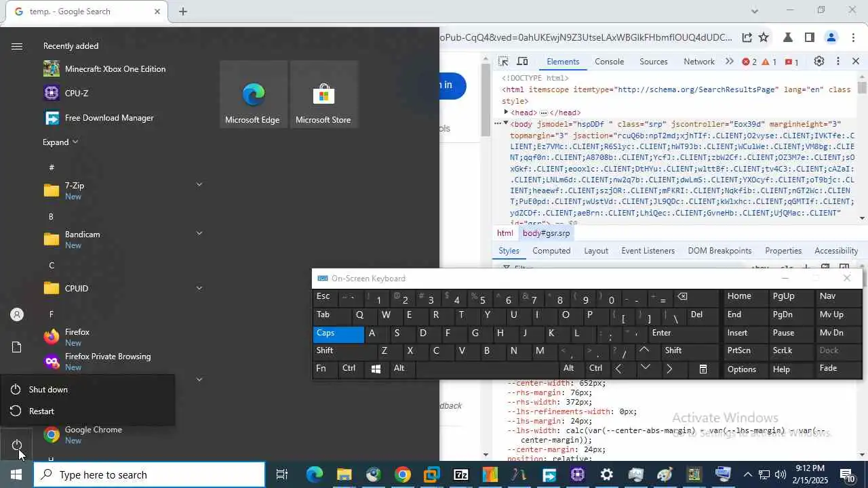
Task: Open the 7-Zip taskbar icon
Action: point(461,474)
